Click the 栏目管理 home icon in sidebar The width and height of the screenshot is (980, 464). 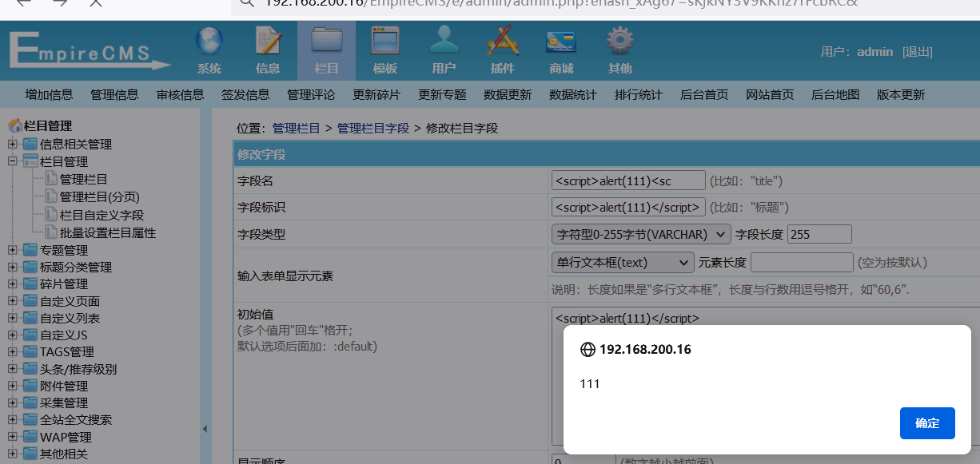14,126
